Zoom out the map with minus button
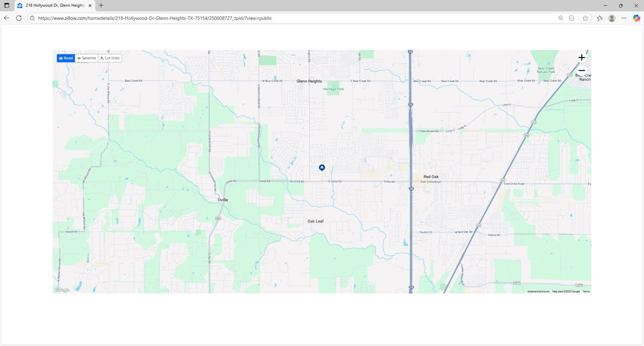The height and width of the screenshot is (346, 644). click(x=582, y=70)
